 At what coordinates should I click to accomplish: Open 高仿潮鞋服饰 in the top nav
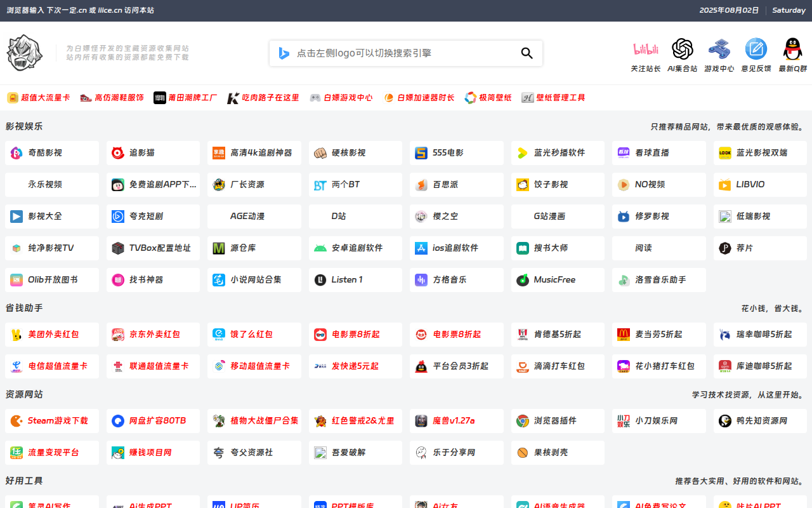pos(112,98)
